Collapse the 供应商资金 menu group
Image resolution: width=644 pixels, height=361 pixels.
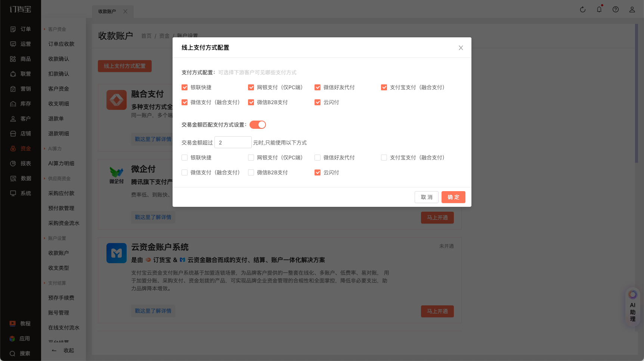point(58,178)
